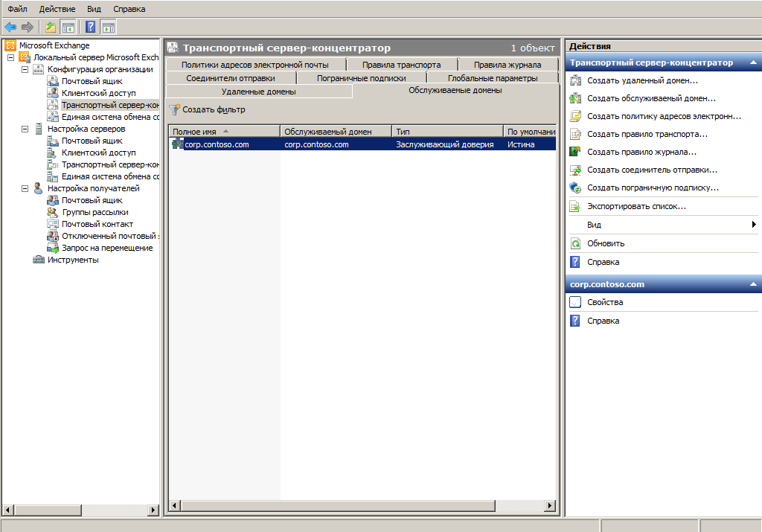Collapse the Локальный сервер Microsoft Exchange node

click(x=10, y=57)
